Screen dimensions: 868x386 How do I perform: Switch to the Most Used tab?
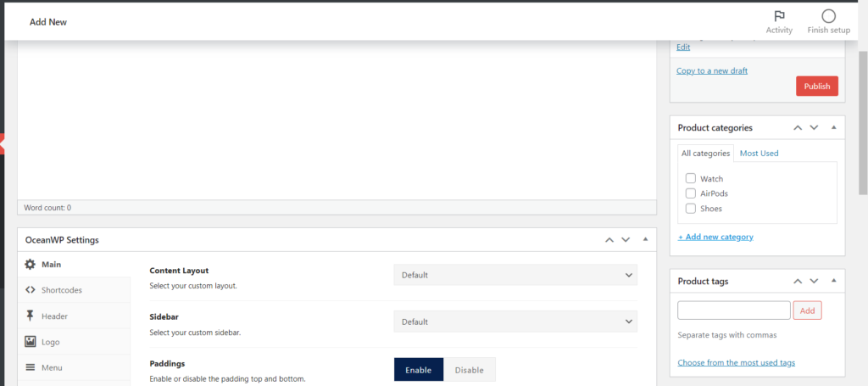click(x=759, y=154)
